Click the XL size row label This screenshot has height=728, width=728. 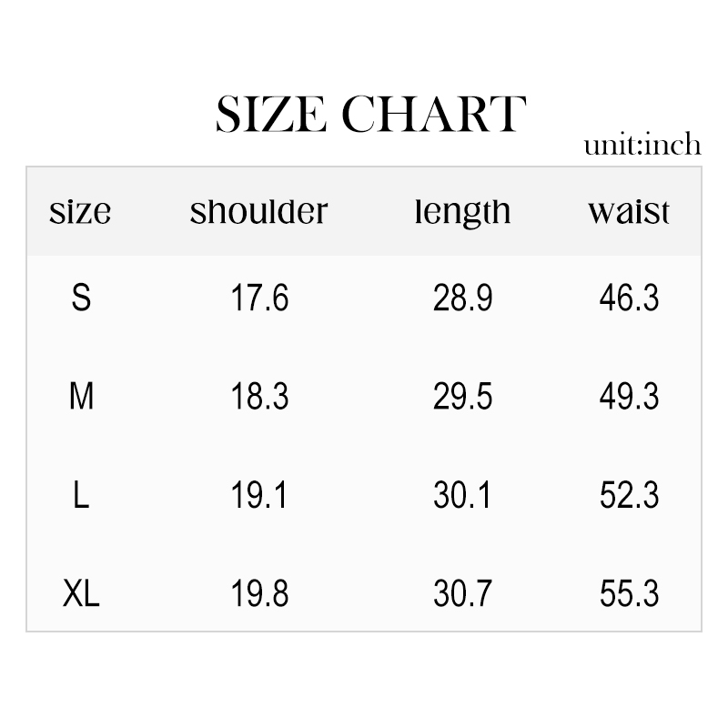81,594
